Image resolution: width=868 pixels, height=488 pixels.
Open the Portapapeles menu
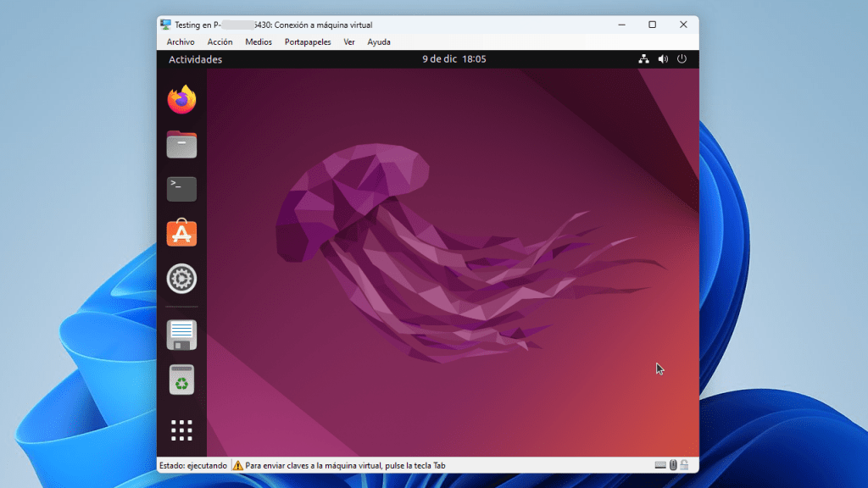coord(307,42)
